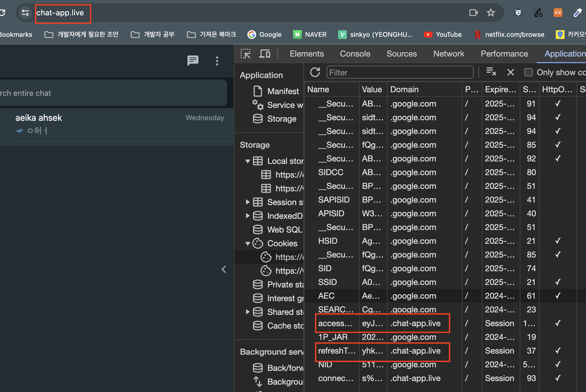Select Interest groups in sidebar
Screen dimensions: 586x392
click(278, 298)
